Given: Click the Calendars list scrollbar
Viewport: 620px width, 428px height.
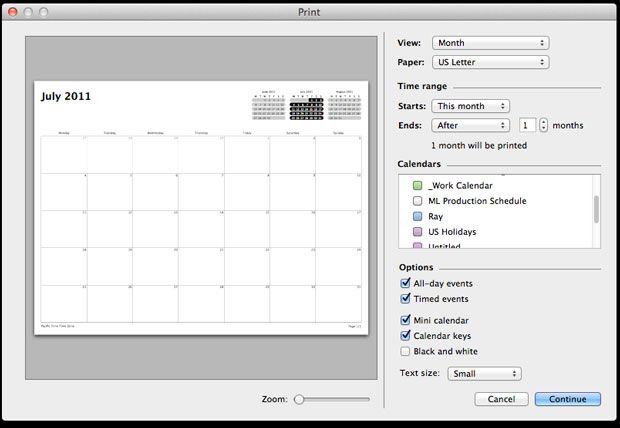Looking at the screenshot, I should 596,208.
